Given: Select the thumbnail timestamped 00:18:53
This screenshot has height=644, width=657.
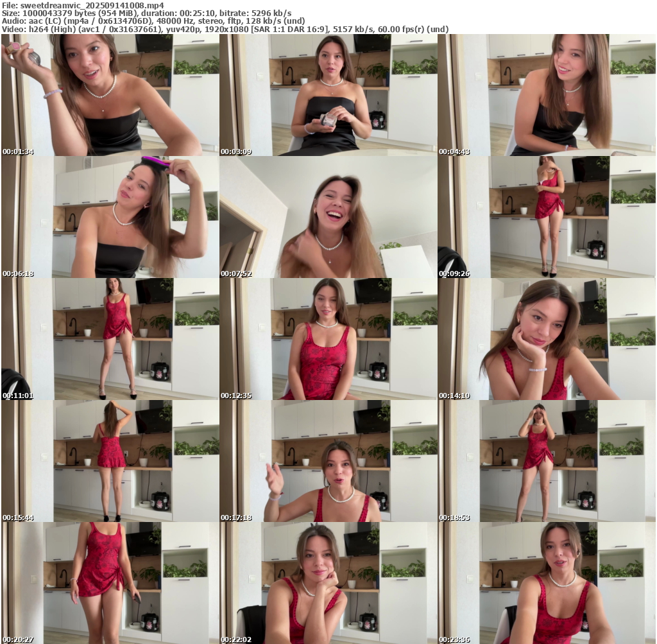Looking at the screenshot, I should 547,461.
